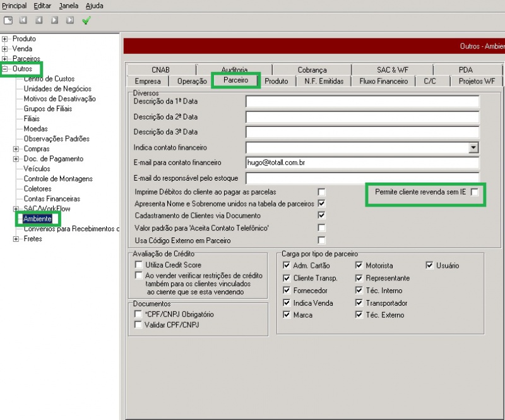Click the green checkmark confirm icon
This screenshot has height=420, width=505.
[86, 20]
